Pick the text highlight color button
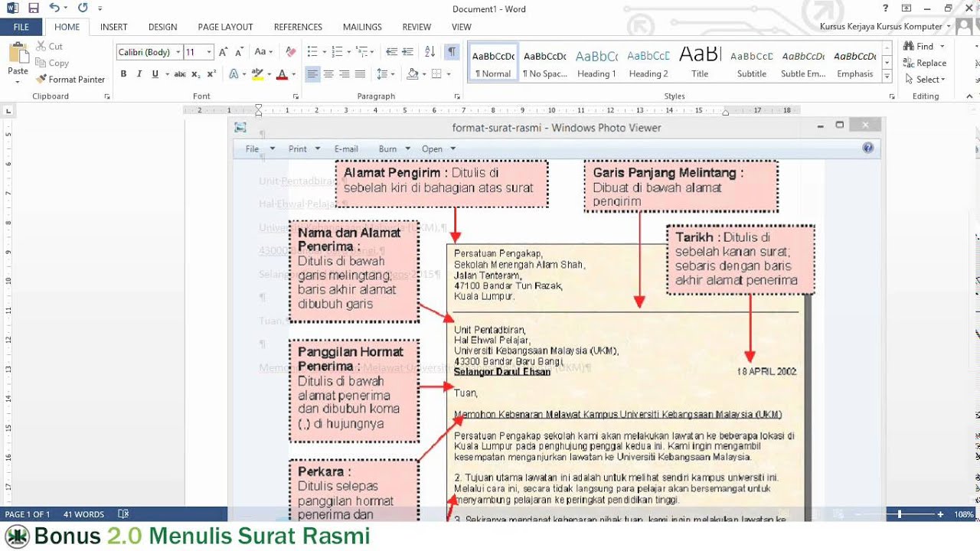 (x=257, y=74)
